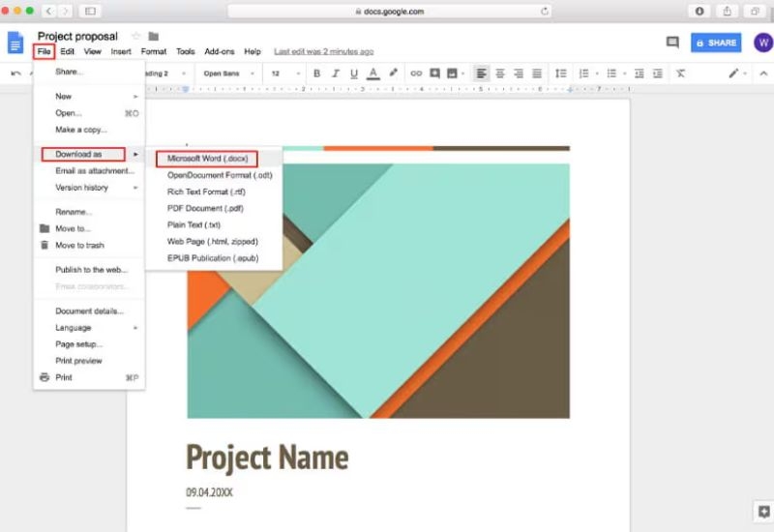Toggle underline formatting
The image size is (774, 532).
tap(354, 74)
